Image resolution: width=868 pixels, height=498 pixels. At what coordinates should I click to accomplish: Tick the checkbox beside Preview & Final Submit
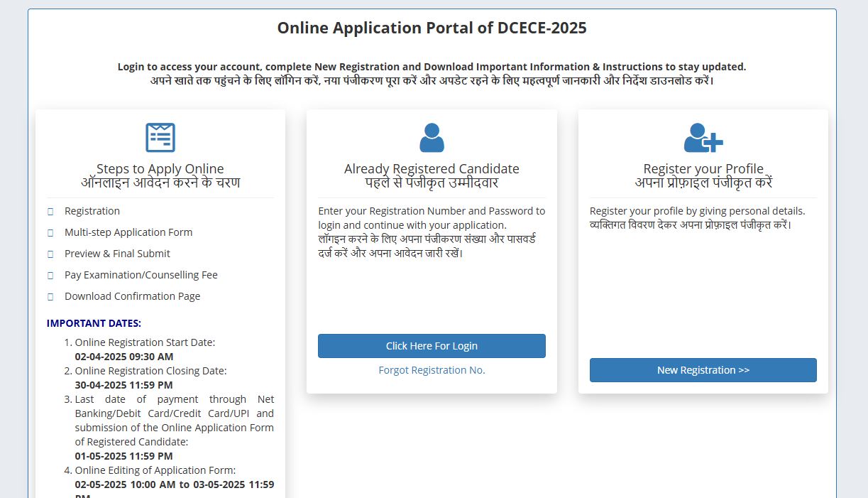coord(50,254)
